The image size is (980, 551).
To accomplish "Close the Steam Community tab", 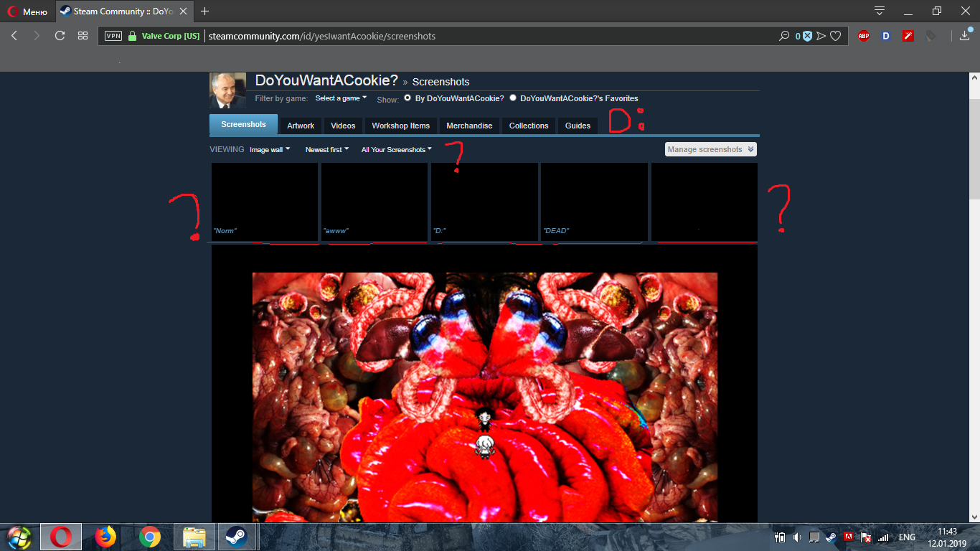I will pos(184,11).
